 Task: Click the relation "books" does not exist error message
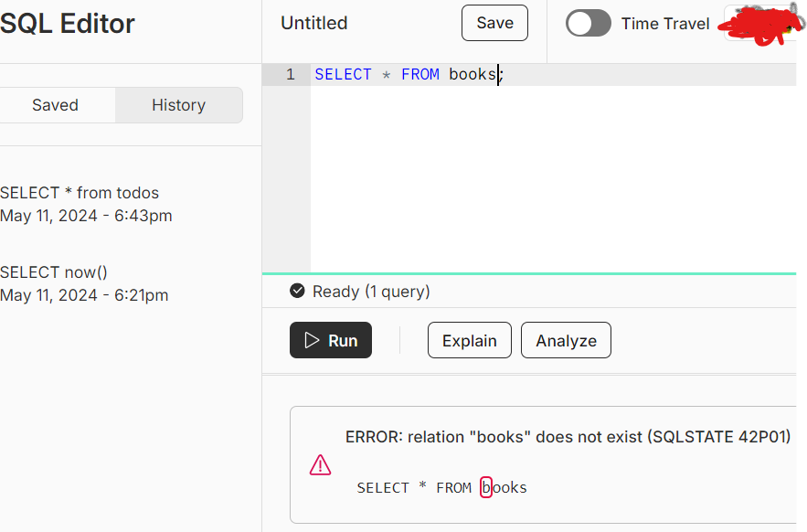[x=567, y=437]
